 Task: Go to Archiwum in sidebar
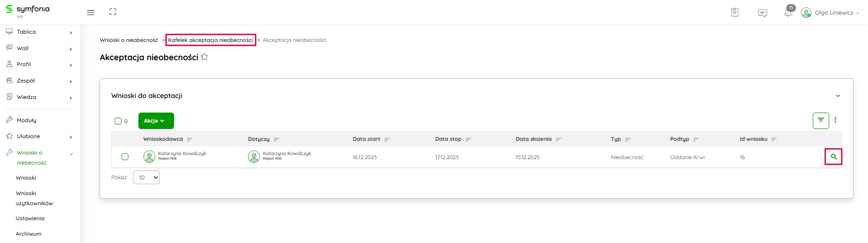28,234
